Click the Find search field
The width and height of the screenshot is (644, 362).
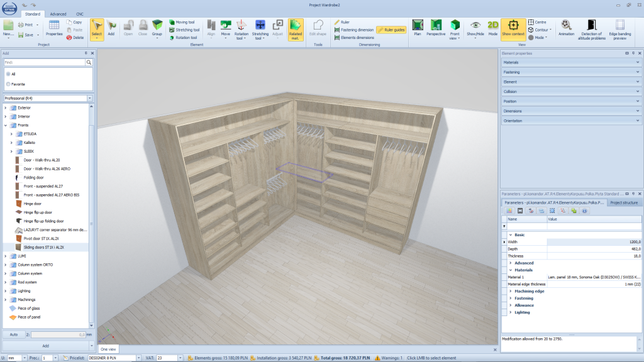[45, 62]
